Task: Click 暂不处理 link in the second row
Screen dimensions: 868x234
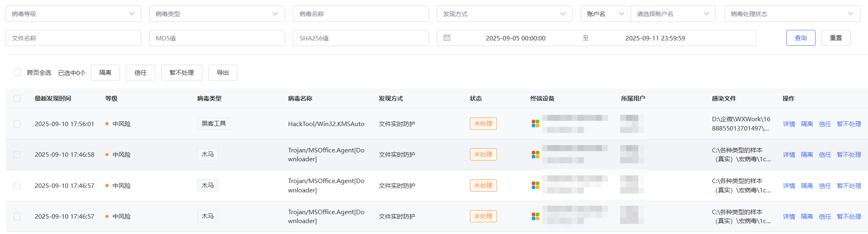Action: coord(849,155)
